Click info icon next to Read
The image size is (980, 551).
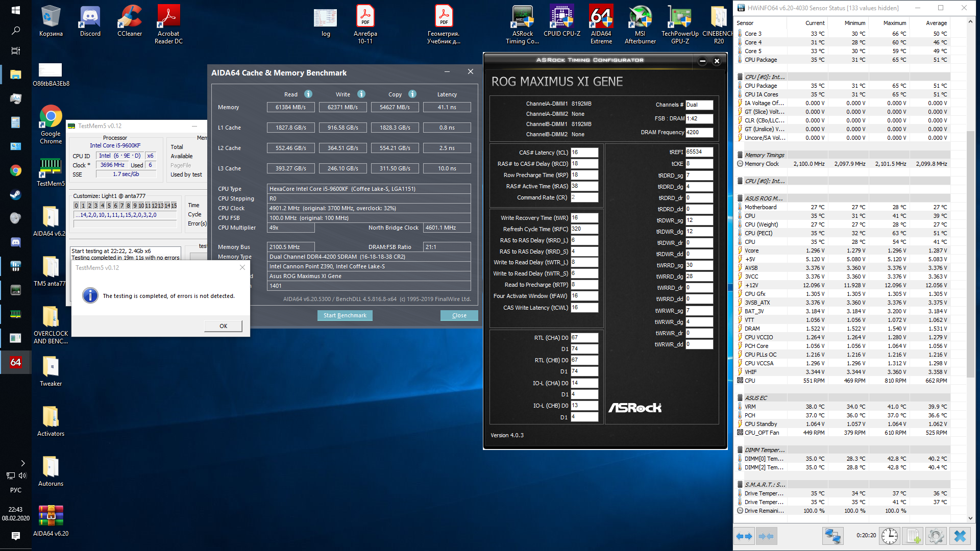(308, 94)
